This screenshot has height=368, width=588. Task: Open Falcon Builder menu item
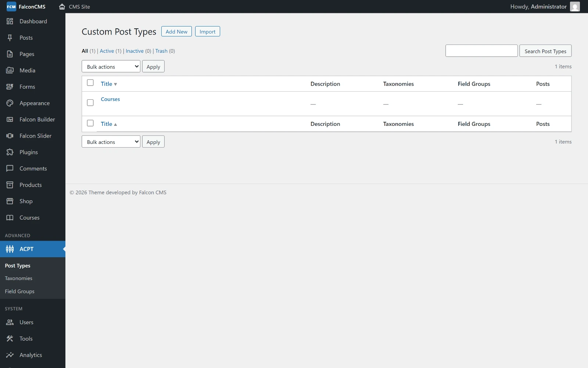coord(33,119)
